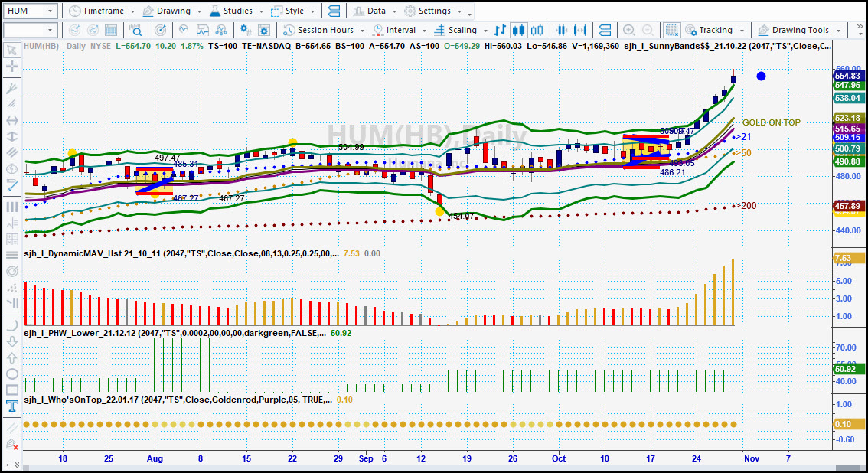This screenshot has height=473, width=868.
Task: Click the 7.53 DynamicMAV axis value label
Action: pyautogui.click(x=847, y=259)
